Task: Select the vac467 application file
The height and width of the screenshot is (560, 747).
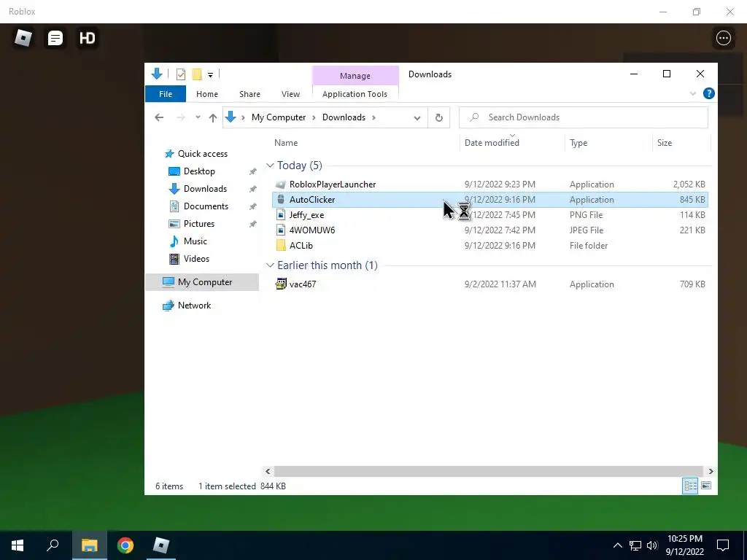Action: click(x=303, y=284)
